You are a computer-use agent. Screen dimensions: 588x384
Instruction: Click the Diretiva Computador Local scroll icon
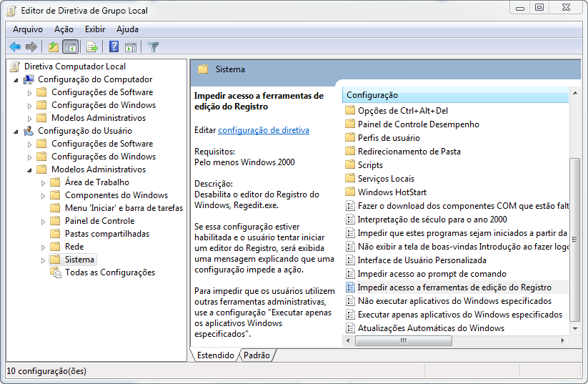click(x=15, y=67)
